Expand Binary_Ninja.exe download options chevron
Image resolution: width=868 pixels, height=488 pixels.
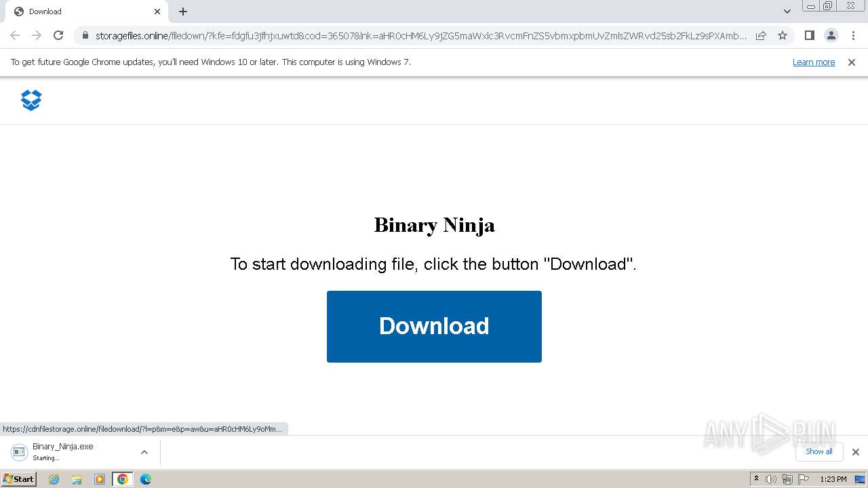144,452
